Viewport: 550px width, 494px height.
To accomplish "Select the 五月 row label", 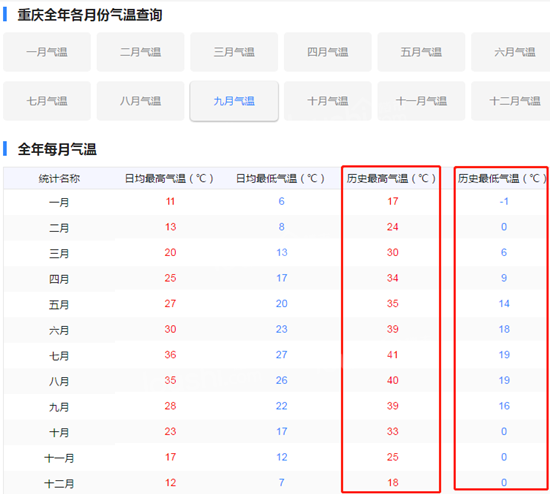I will coord(59,305).
